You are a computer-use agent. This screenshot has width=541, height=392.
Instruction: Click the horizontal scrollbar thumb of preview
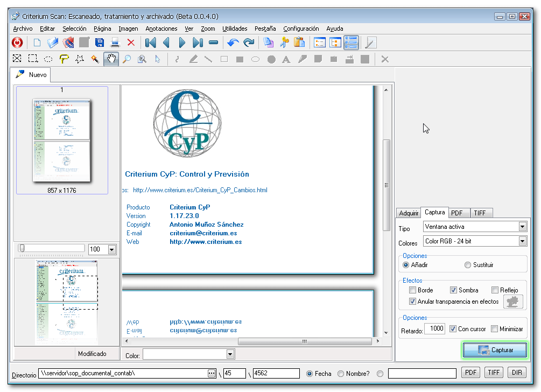305,341
